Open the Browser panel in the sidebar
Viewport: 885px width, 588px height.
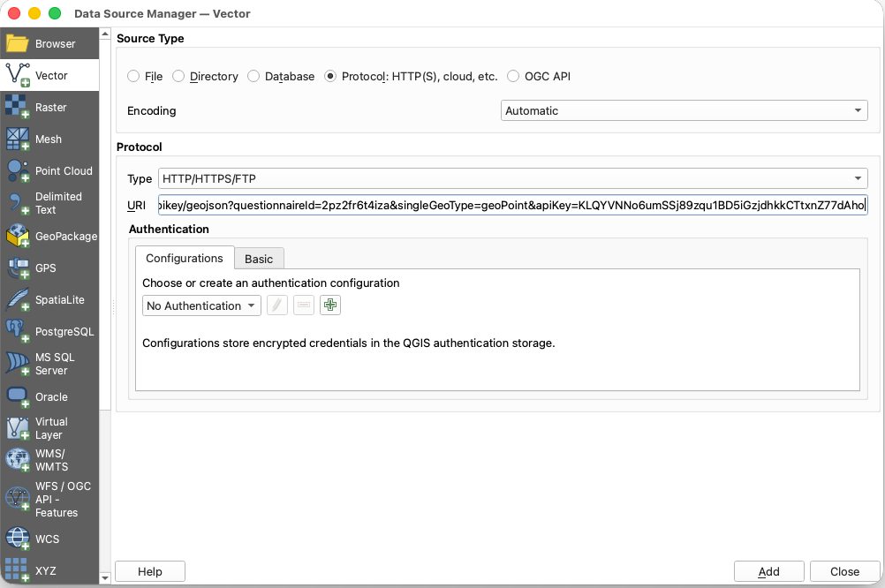click(49, 43)
